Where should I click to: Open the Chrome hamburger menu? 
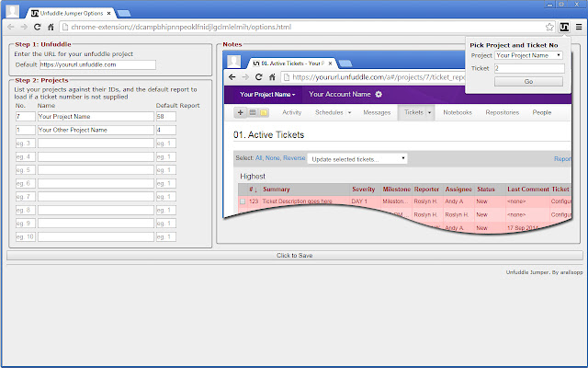(579, 27)
